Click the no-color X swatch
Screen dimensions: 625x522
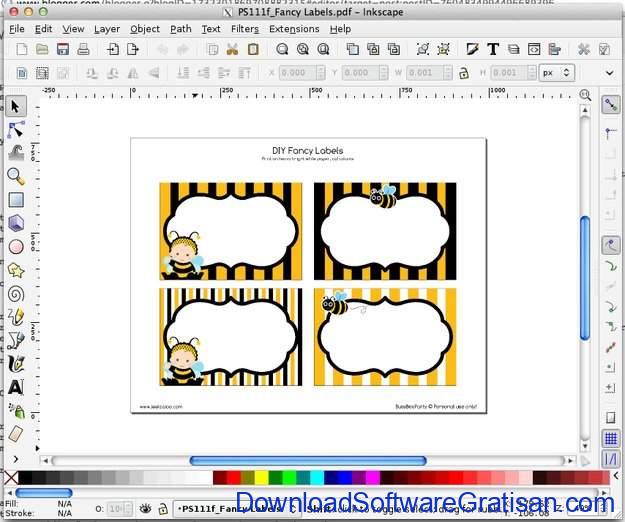11,477
